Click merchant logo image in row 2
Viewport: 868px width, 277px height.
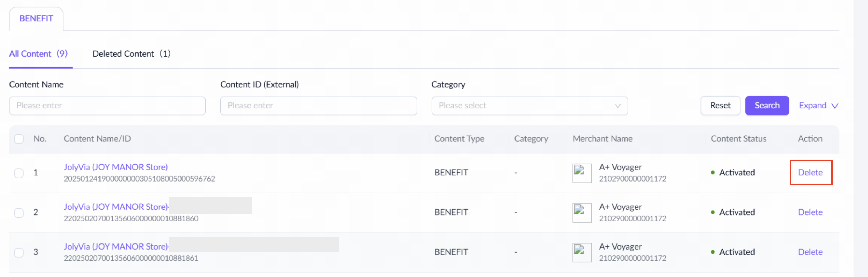pos(581,213)
